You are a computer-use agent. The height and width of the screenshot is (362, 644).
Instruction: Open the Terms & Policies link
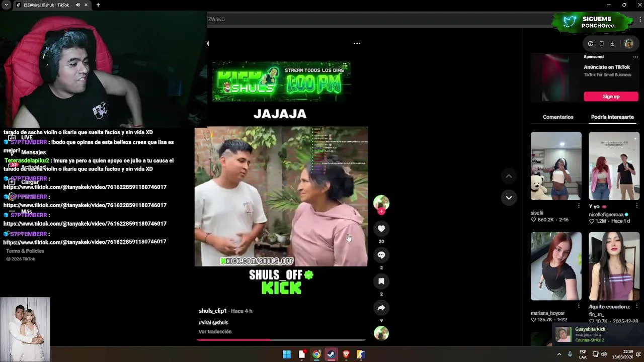tap(25, 251)
